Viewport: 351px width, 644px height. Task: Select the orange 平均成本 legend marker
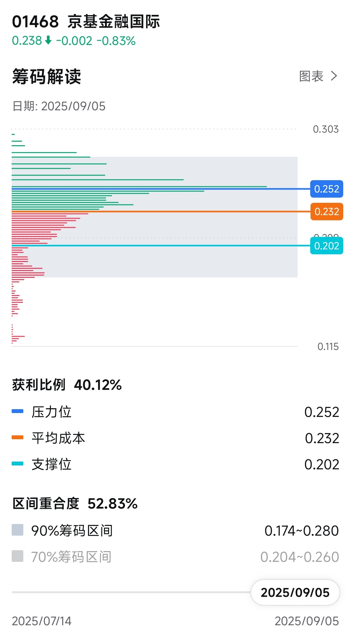[x=17, y=438]
